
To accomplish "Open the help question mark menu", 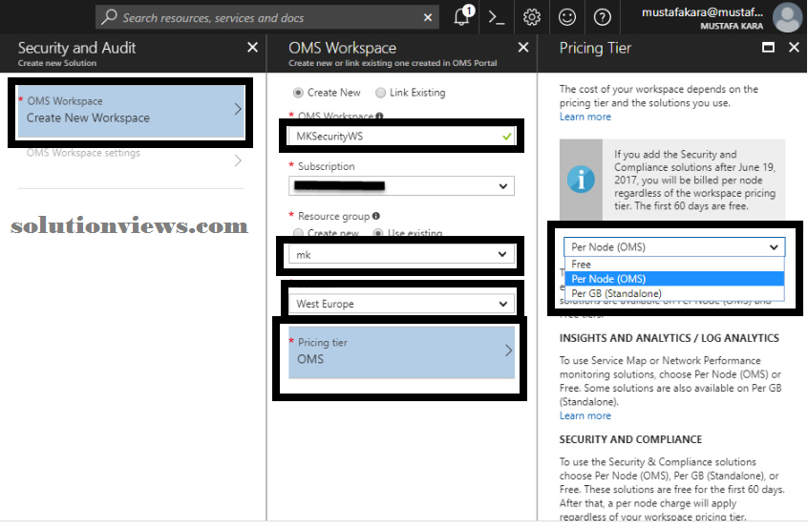I will 602,17.
